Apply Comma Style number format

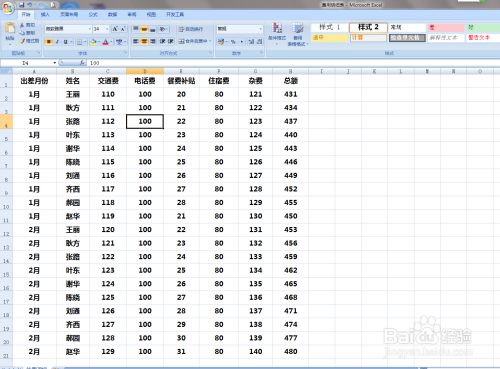tap(241, 41)
